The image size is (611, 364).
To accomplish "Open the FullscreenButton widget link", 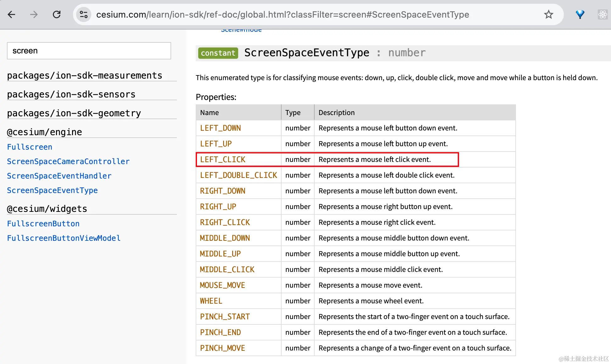I will pyautogui.click(x=43, y=224).
